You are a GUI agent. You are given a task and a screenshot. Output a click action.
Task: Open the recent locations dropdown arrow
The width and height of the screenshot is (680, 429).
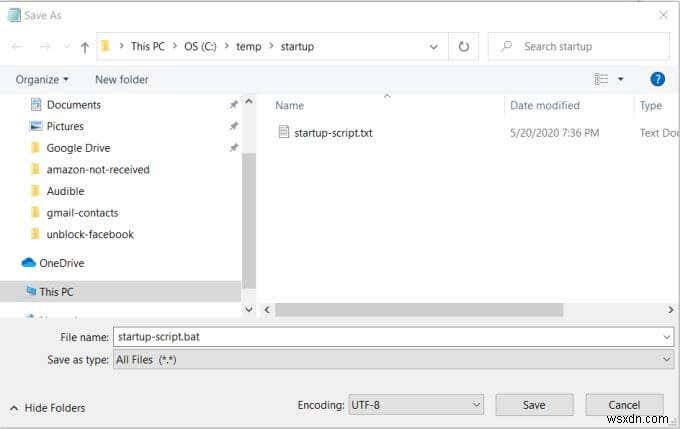66,46
